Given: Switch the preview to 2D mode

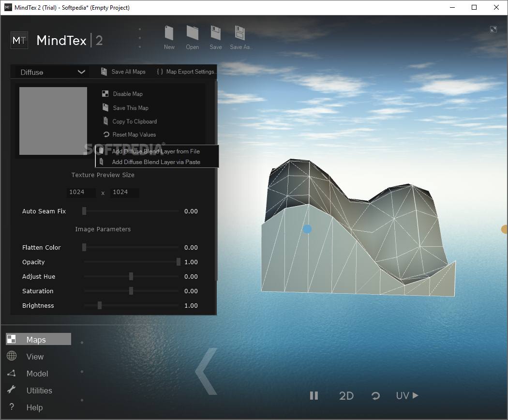Looking at the screenshot, I should 346,396.
